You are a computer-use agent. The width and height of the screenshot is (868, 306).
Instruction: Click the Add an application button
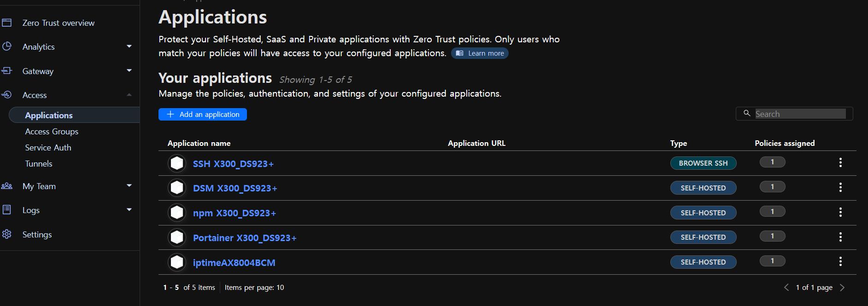203,114
